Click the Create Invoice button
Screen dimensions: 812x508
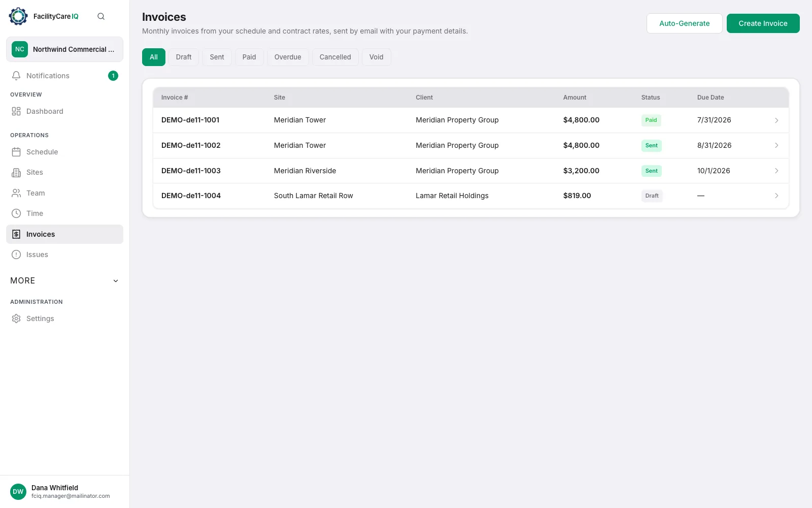coord(763,23)
